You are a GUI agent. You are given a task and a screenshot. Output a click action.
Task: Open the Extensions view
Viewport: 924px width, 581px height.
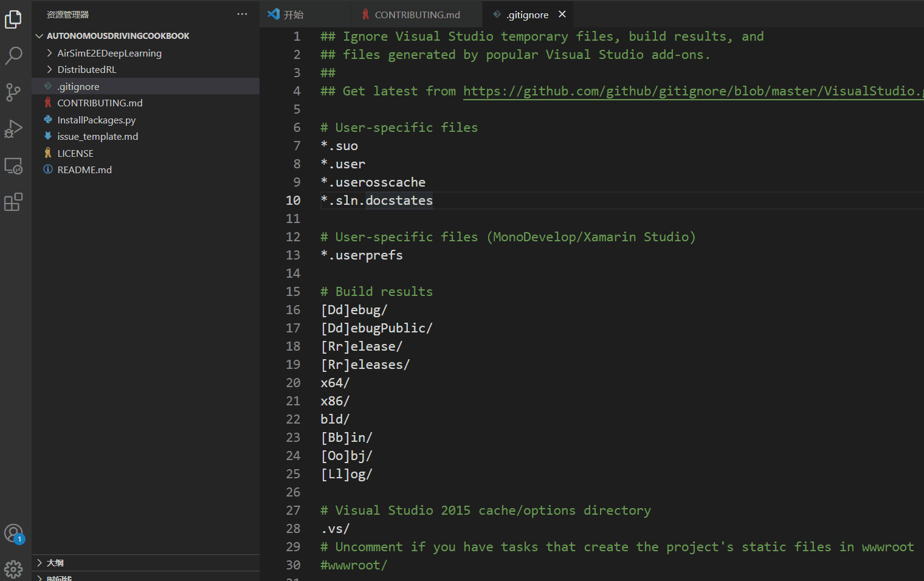click(13, 202)
